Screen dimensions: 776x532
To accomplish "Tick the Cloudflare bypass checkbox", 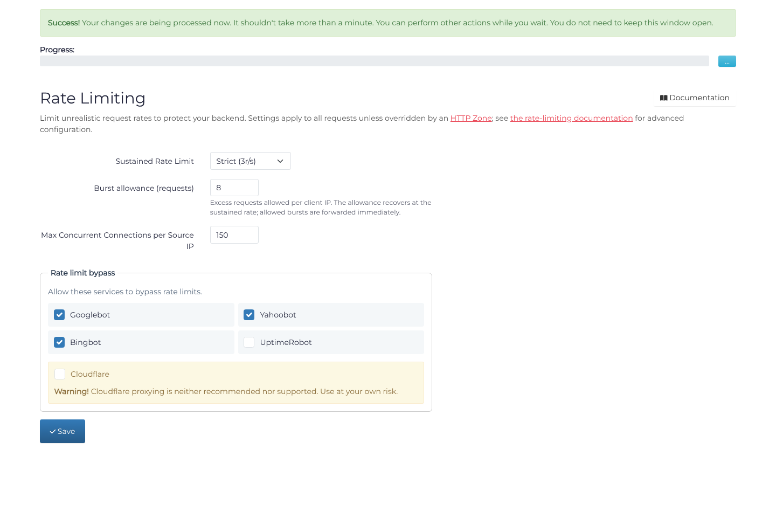I will (60, 374).
